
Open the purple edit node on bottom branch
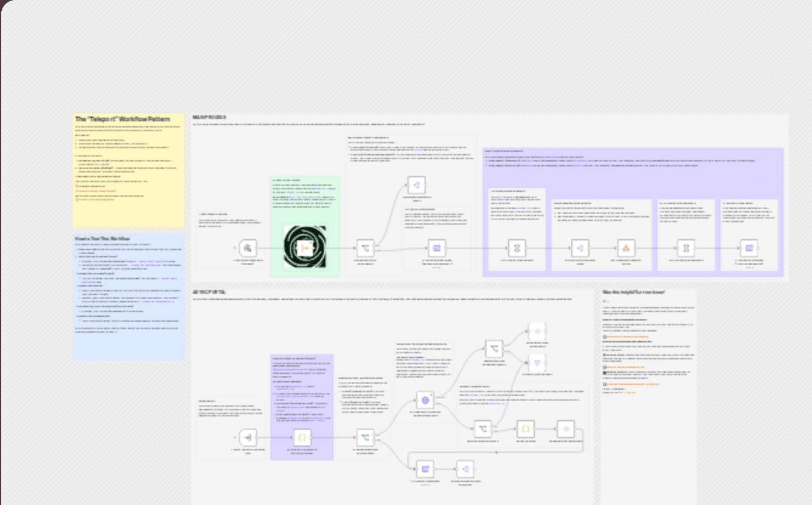pyautogui.click(x=425, y=469)
